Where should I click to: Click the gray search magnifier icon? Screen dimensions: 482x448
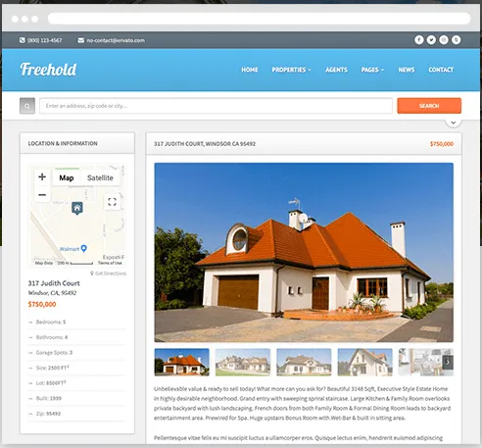coord(27,106)
